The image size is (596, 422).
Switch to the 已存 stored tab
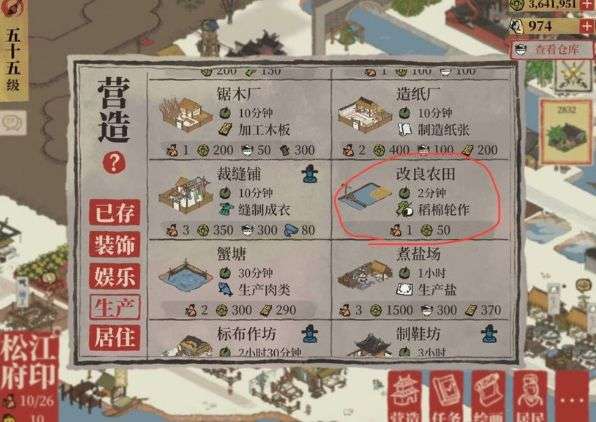click(x=114, y=212)
